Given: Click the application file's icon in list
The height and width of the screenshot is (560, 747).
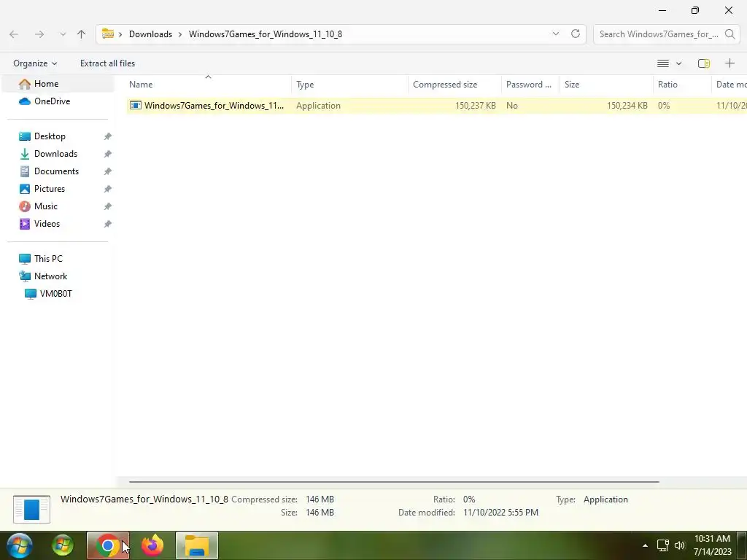Looking at the screenshot, I should (x=135, y=106).
